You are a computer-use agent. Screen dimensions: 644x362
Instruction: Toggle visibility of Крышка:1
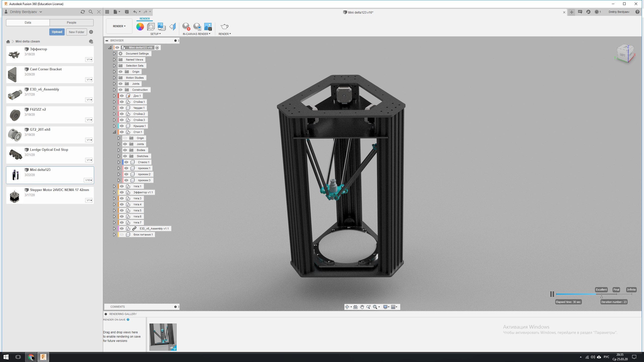click(x=122, y=126)
